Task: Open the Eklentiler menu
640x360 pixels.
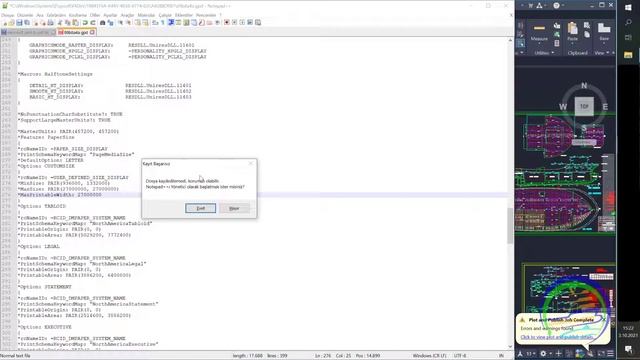Action: [x=184, y=15]
